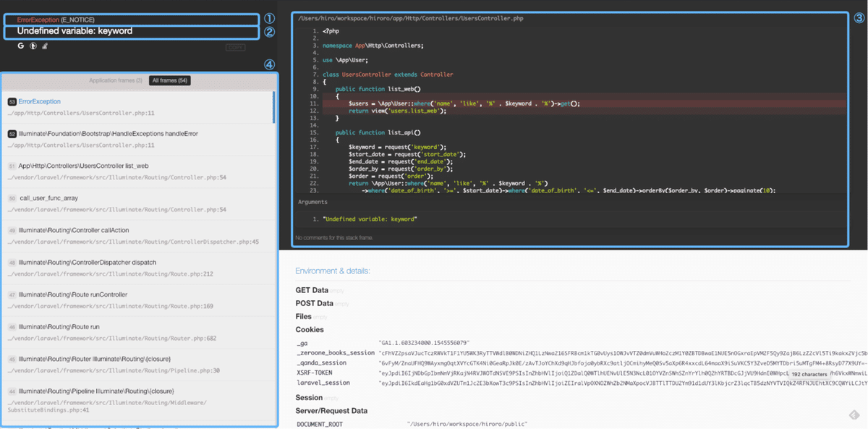Viewport: 868px width, 429px height.
Task: Switch to Application frames (3) tab
Action: [116, 80]
